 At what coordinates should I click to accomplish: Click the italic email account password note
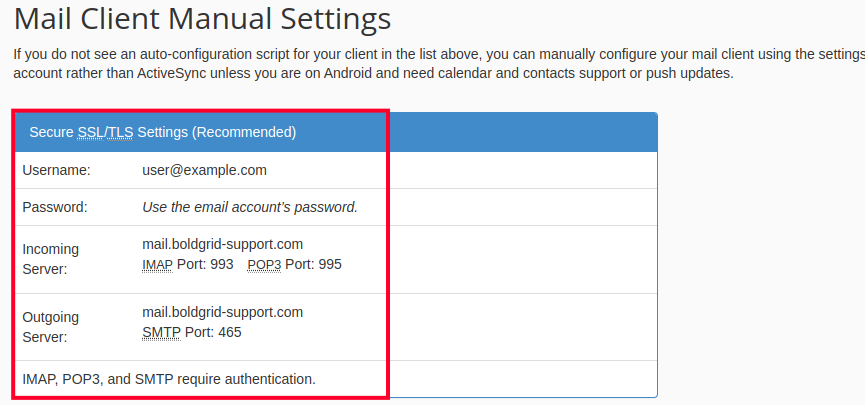tap(250, 207)
